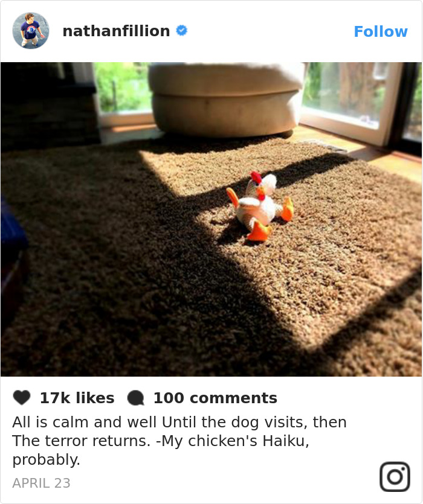Click the April 23 post date
The height and width of the screenshot is (504, 423).
[x=41, y=483]
